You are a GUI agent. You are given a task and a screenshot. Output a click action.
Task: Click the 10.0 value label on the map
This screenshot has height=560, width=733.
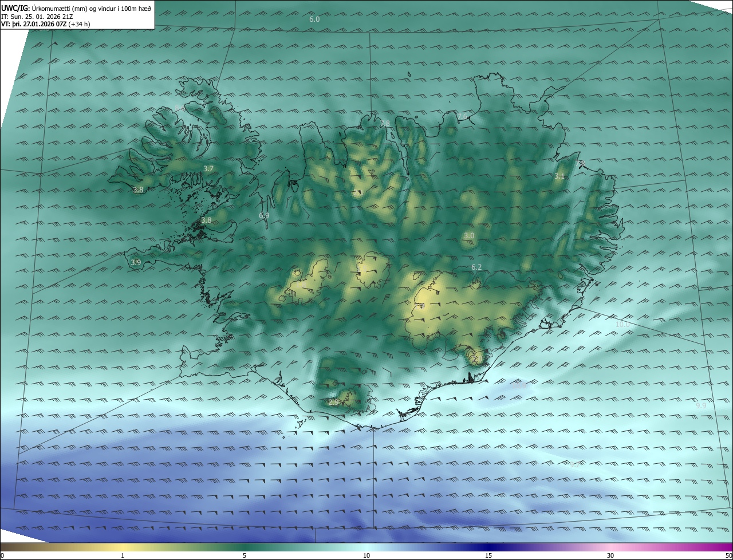tap(622, 325)
